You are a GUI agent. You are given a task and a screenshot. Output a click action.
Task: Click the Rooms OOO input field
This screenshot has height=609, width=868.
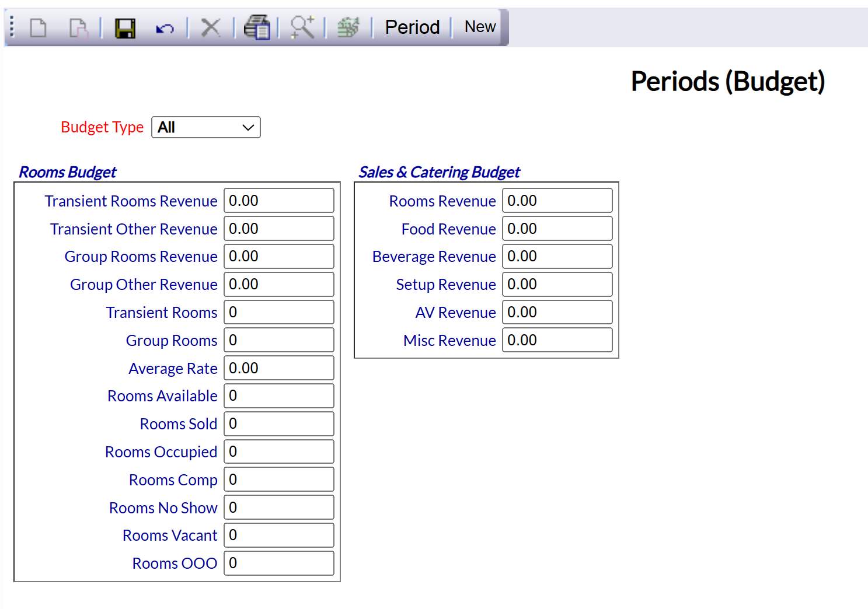tap(278, 563)
